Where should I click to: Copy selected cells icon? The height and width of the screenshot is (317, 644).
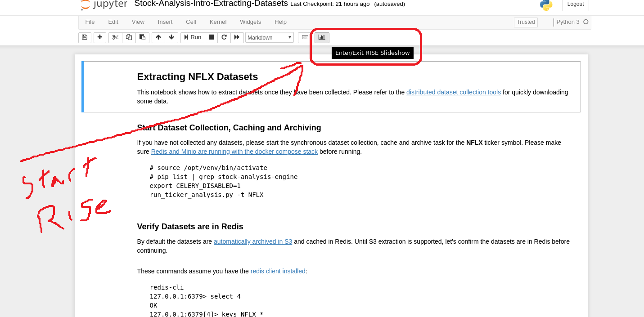point(129,37)
